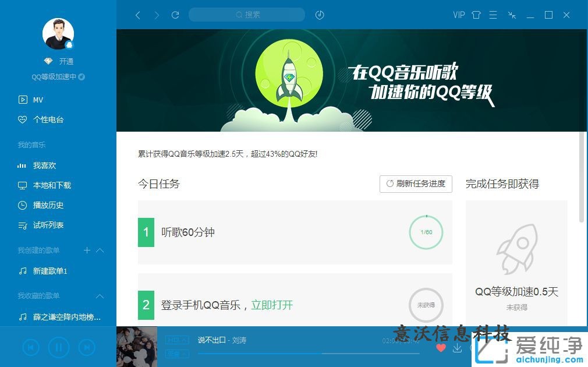This screenshot has height=367, width=588.
Task: Click the music recognition icon beside search
Action: click(x=320, y=15)
